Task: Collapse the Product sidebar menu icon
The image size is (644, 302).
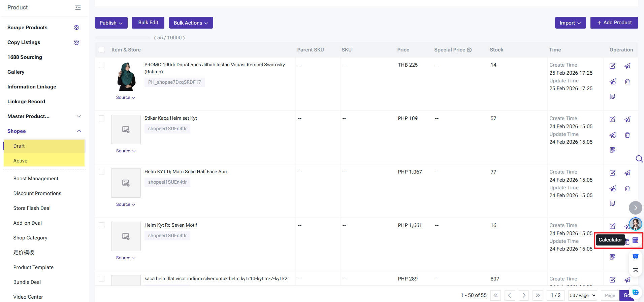Action: click(78, 7)
